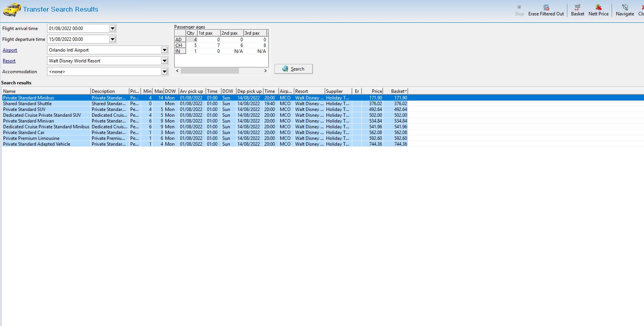
Task: Select the Private Standard Car row
Action: coord(205,133)
